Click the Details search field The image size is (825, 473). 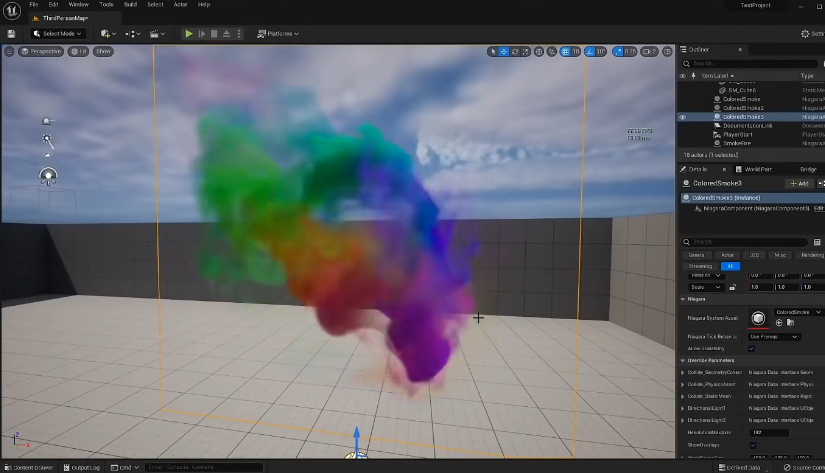[744, 242]
